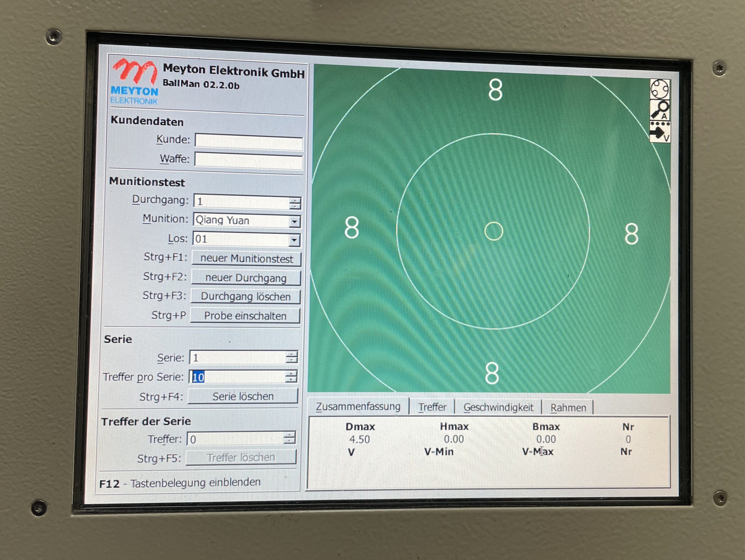Enable Probe einschalten

coord(245,316)
